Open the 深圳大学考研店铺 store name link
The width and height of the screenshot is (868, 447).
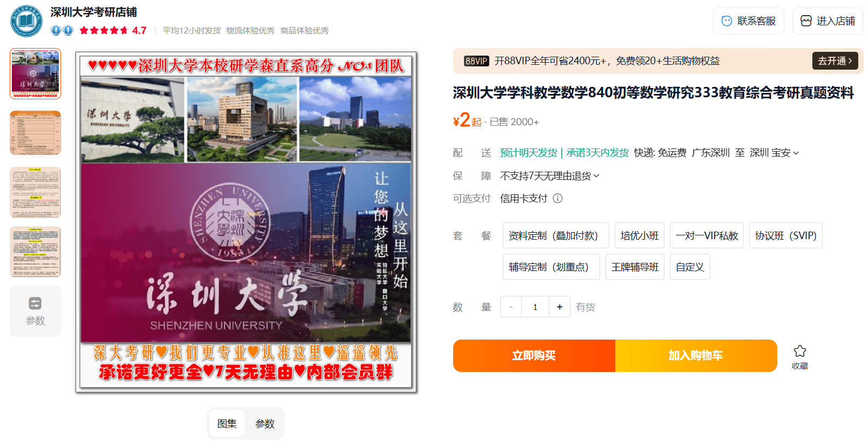coord(93,12)
